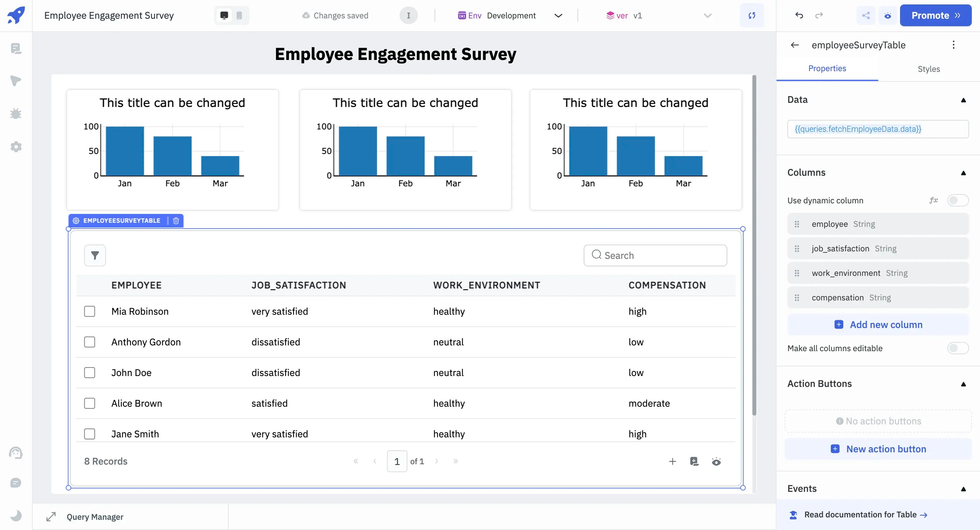Click the New action button
980x530 pixels.
tap(878, 449)
